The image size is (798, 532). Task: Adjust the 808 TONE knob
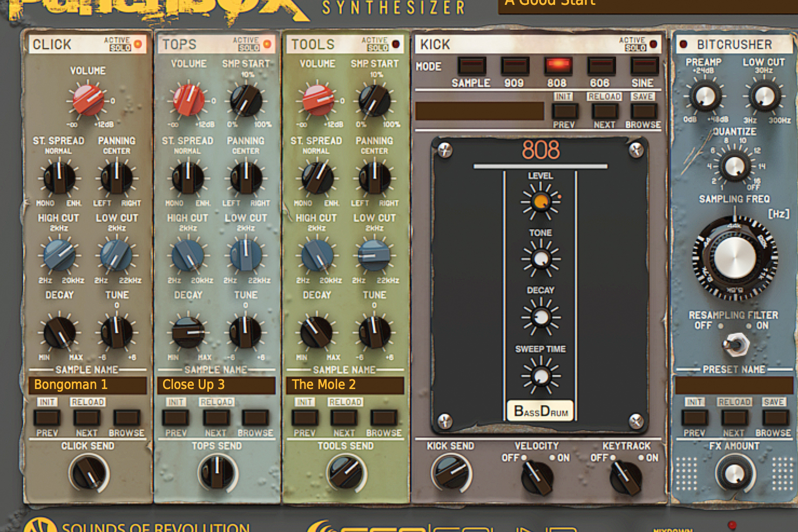541,258
